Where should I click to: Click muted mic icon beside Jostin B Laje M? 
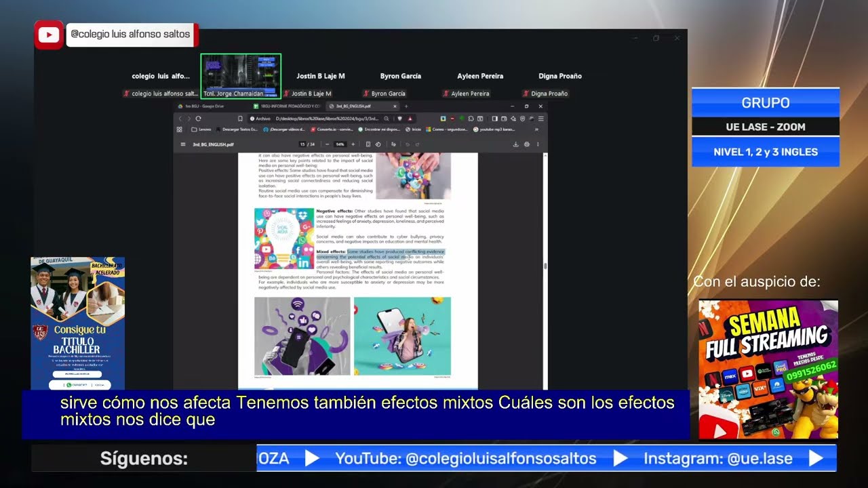287,94
